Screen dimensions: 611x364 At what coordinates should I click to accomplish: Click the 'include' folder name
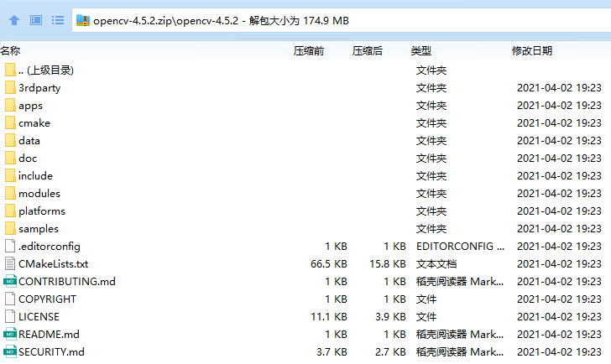pyautogui.click(x=35, y=175)
